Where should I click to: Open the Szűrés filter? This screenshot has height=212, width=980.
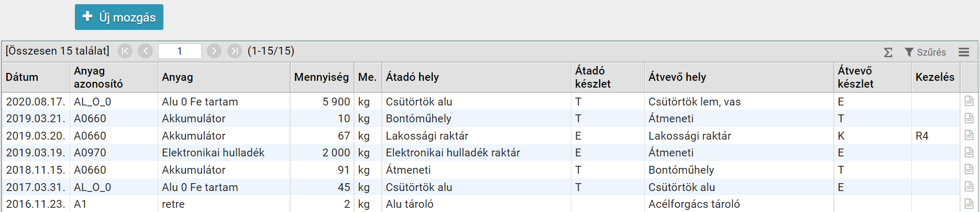[x=926, y=52]
